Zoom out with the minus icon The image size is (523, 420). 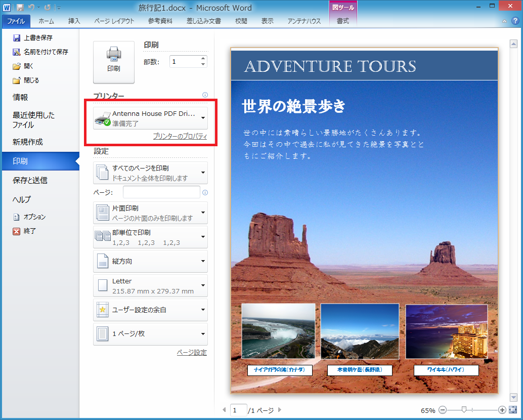(x=443, y=410)
